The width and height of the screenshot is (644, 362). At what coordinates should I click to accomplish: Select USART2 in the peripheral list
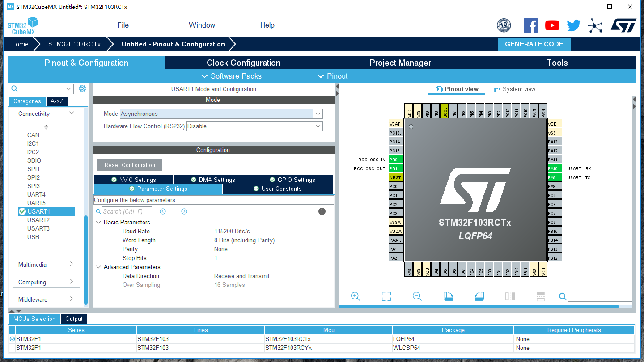tap(38, 220)
